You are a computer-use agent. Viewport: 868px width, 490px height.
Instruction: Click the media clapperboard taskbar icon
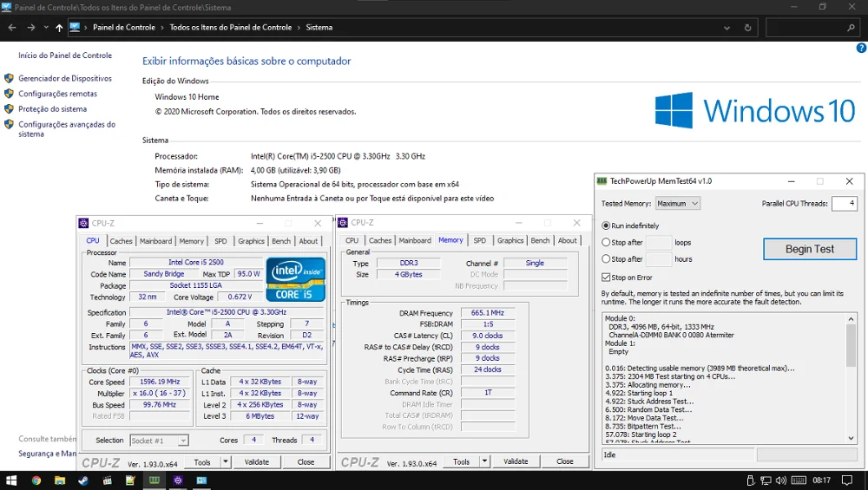point(108,480)
